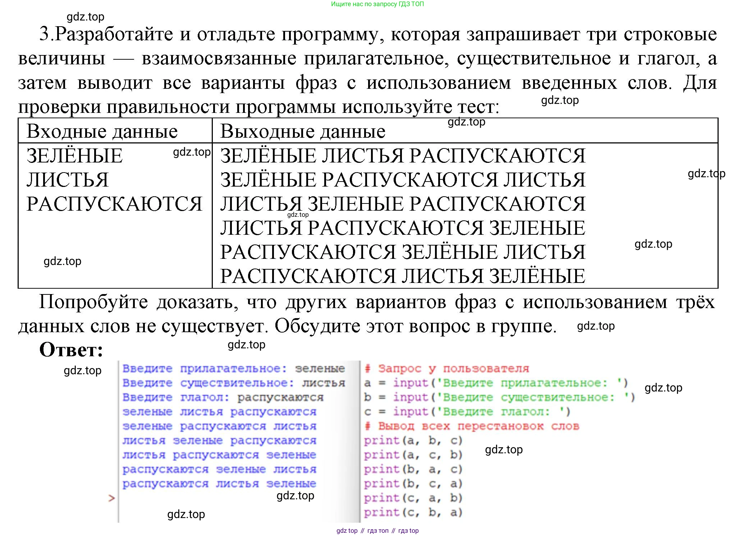Click console output 'распускаются зеленые листья'
This screenshot has width=756, height=536.
[219, 469]
